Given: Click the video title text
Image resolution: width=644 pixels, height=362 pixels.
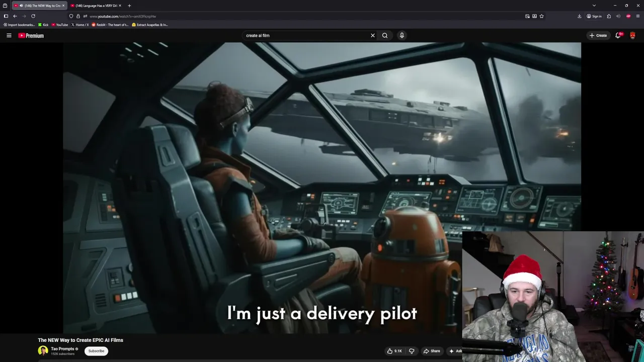Looking at the screenshot, I should point(80,340).
